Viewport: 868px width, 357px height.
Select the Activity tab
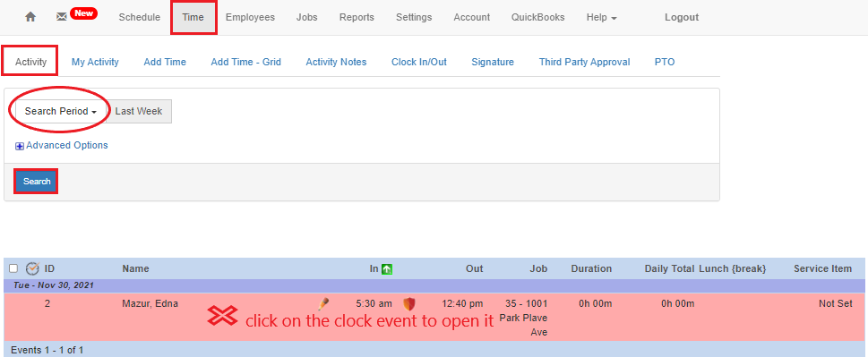pyautogui.click(x=30, y=62)
